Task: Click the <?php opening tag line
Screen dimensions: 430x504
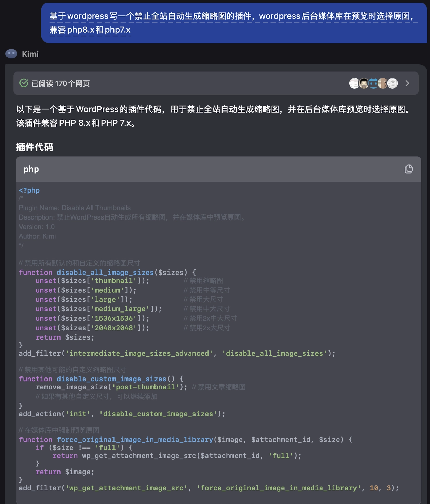Action: (29, 190)
